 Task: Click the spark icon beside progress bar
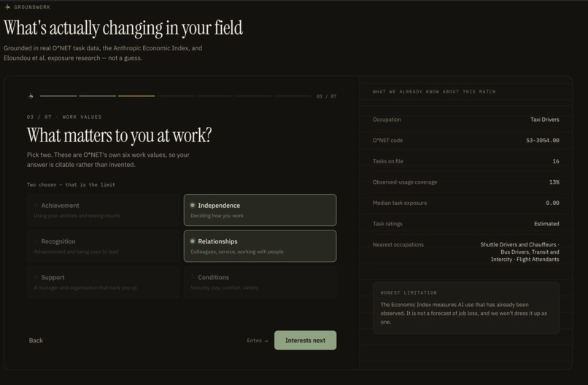(31, 96)
